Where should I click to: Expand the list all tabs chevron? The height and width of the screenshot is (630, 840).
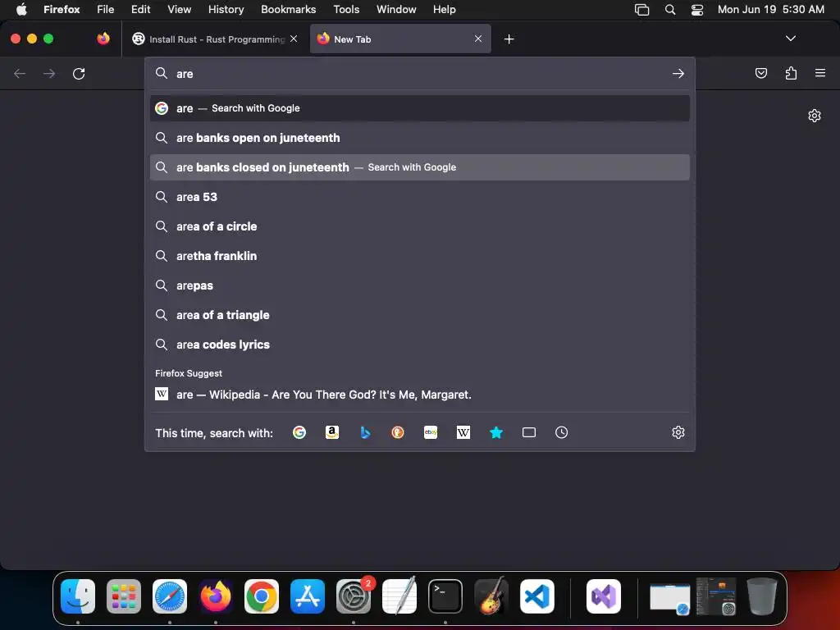click(x=790, y=39)
